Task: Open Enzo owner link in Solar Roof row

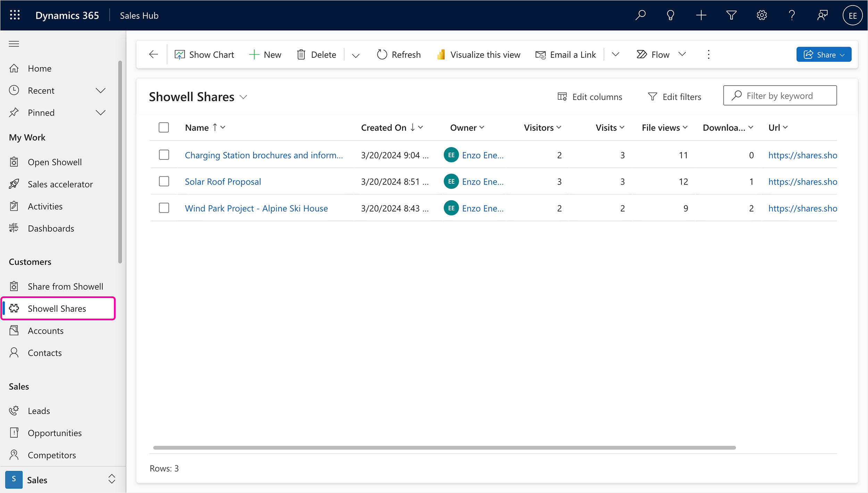Action: tap(483, 182)
